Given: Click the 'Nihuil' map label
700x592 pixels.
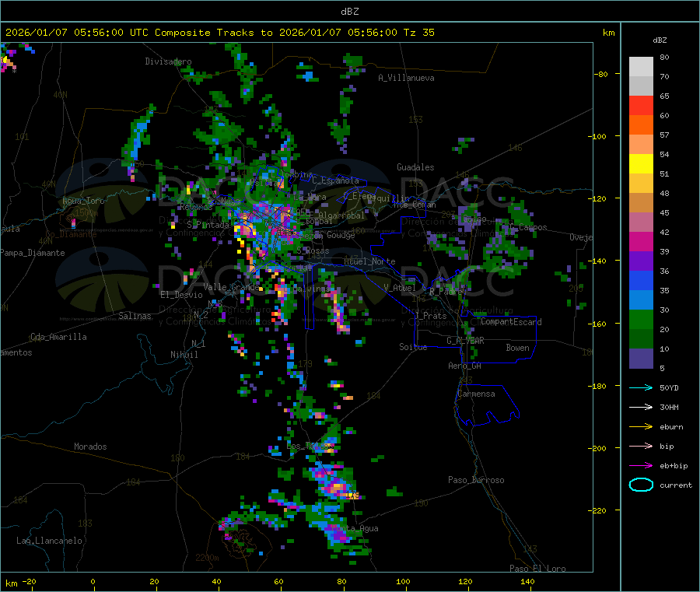Looking at the screenshot, I should tap(184, 355).
